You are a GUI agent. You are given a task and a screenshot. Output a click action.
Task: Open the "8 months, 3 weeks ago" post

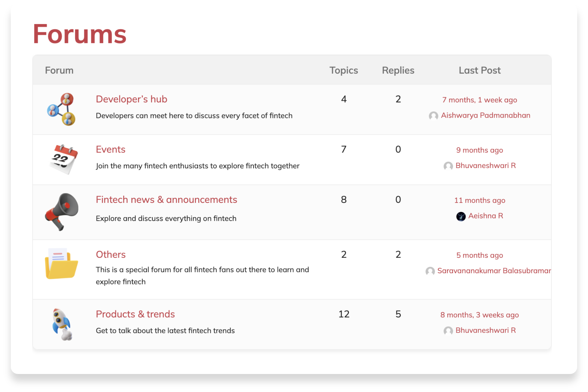point(479,315)
